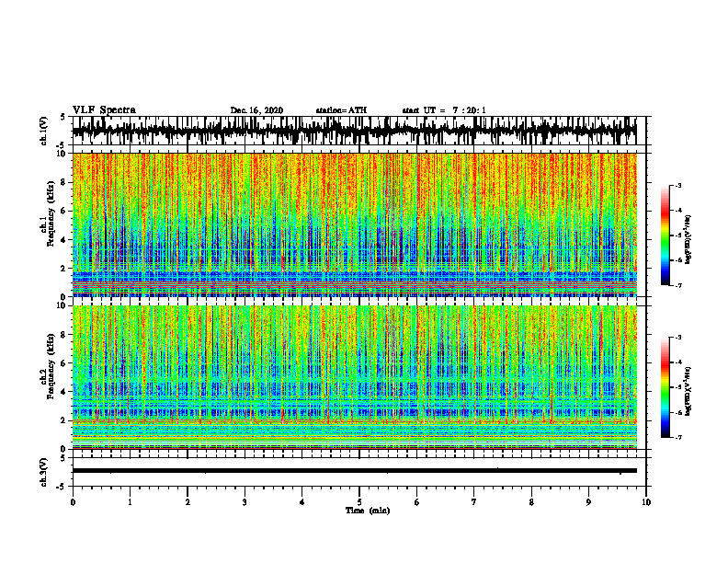728x563 pixels.
Task: Click the ch.2 frequency tick label "10"
Action: tap(62, 305)
